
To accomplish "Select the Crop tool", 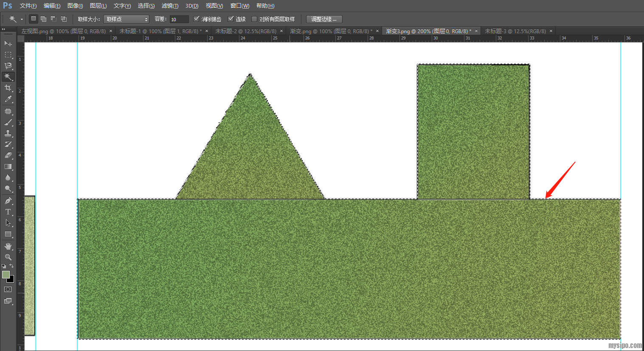I will tap(8, 88).
